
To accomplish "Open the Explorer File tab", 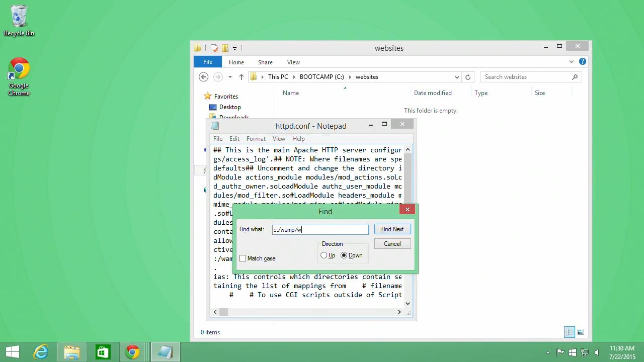I will click(x=208, y=62).
